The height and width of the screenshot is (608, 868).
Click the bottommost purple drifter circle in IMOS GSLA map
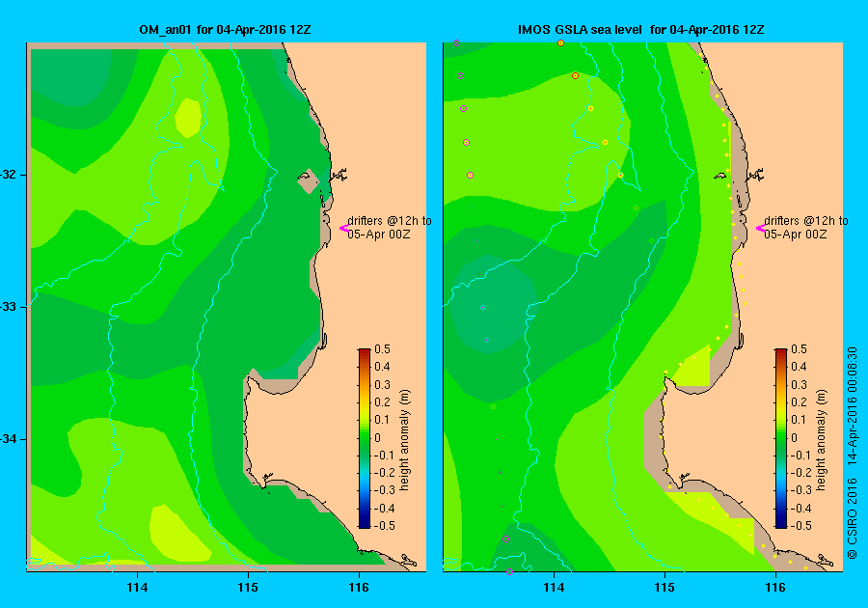point(510,571)
